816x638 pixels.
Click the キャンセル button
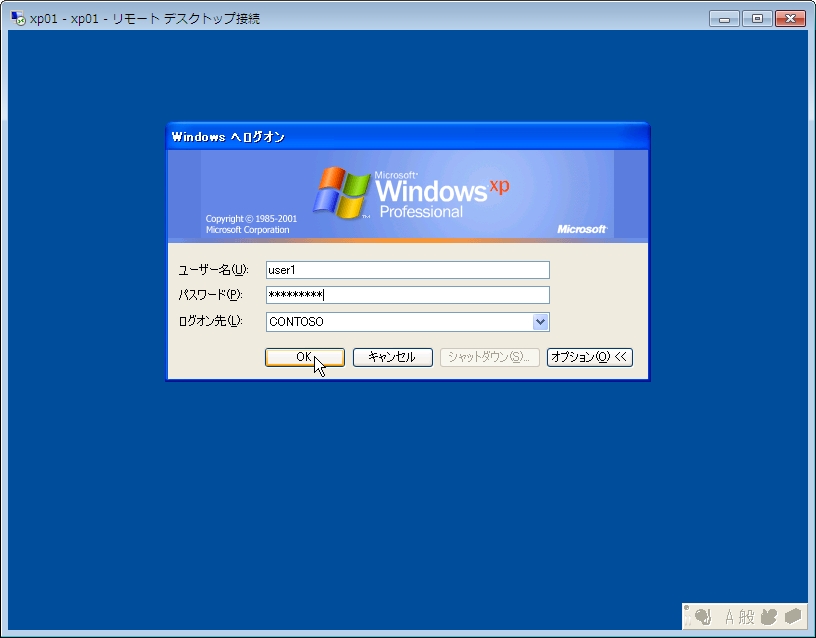[392, 357]
